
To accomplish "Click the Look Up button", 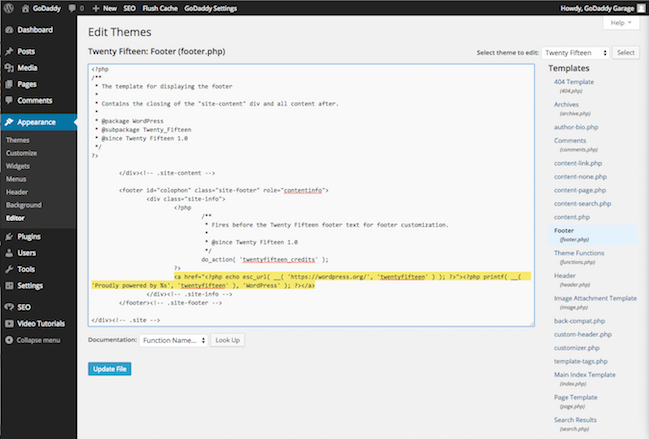I will pos(228,340).
